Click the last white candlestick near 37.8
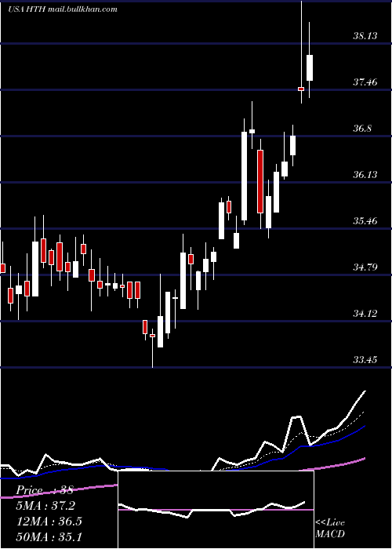 (x=310, y=67)
